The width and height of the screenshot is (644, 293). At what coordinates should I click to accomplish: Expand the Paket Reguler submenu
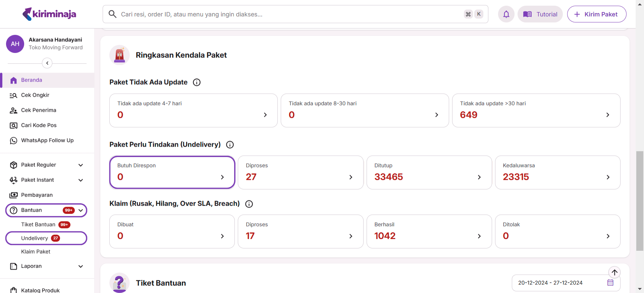click(x=80, y=165)
